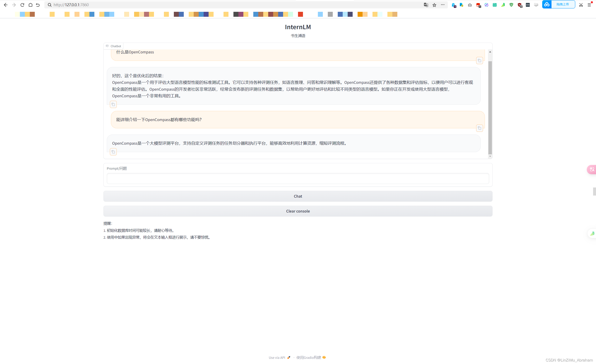Viewport: 596px width, 364px height.
Task: Open the browser home page
Action: click(x=30, y=5)
